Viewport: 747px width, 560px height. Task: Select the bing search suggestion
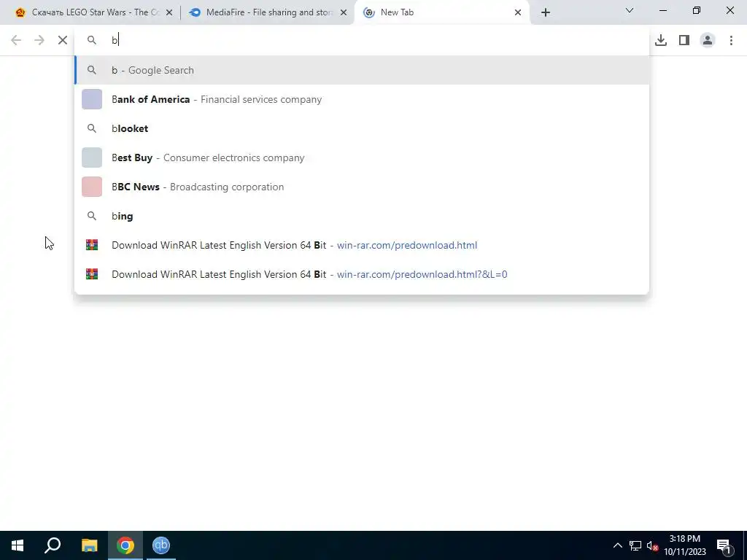[362, 216]
